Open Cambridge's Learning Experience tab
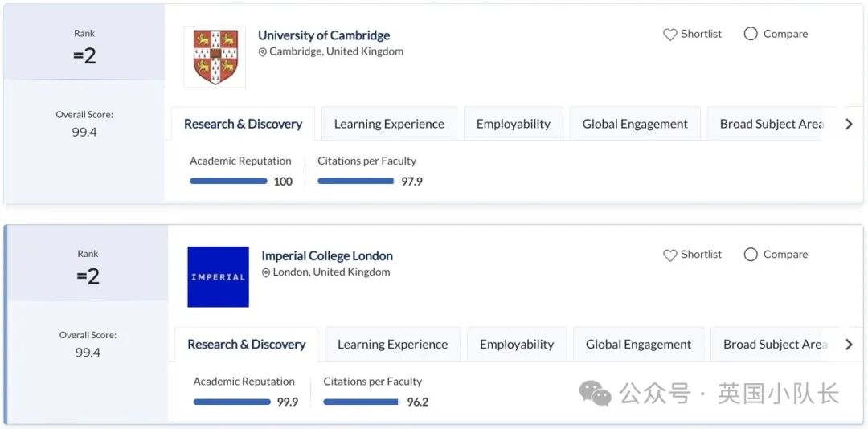 click(389, 124)
